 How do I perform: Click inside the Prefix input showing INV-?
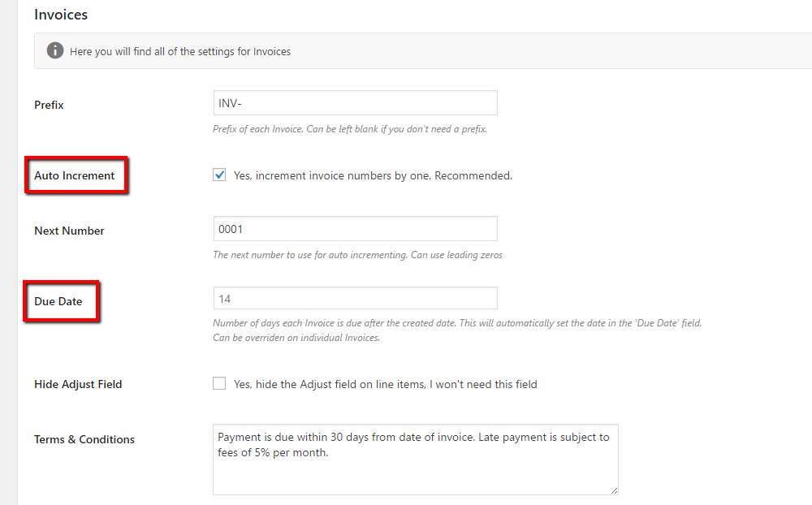coord(355,102)
